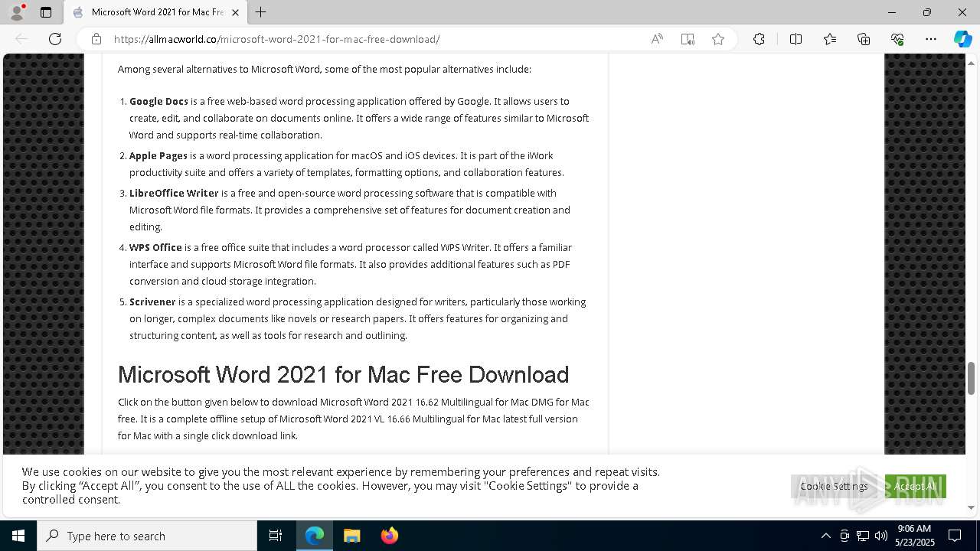View site information lock icon
Screen dimensions: 980x551
pyautogui.click(x=96, y=39)
